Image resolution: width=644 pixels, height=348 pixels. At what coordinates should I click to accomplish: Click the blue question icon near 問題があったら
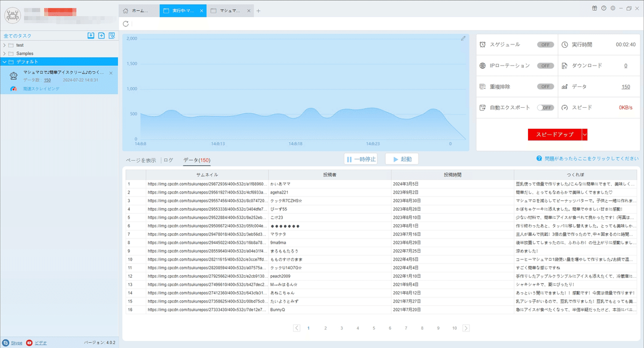[539, 159]
